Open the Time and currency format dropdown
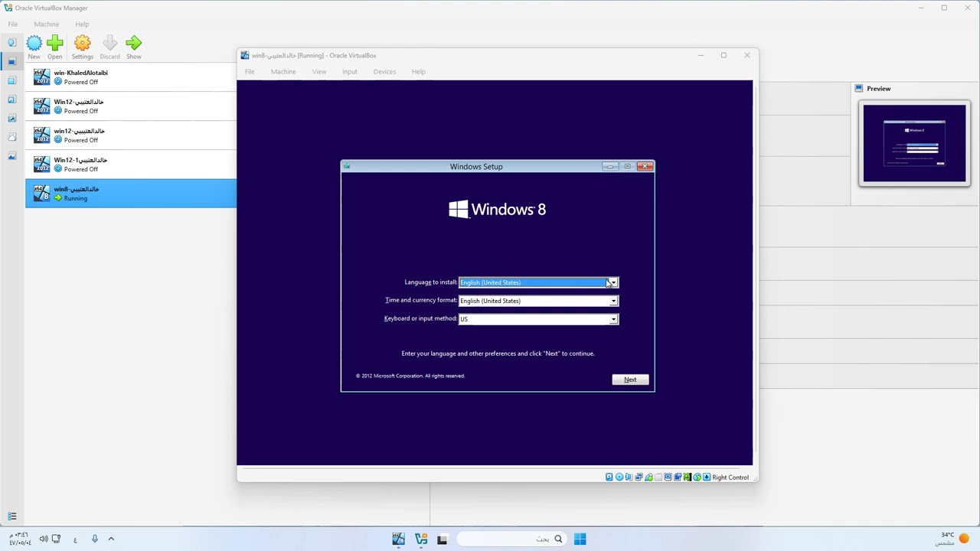Screen dimensions: 980x551 613,301
